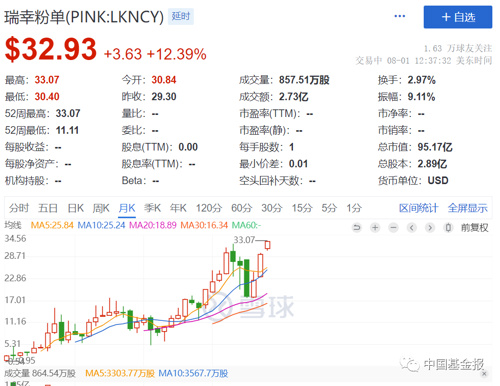Click the 52周最低 value 11.11
The width and height of the screenshot is (500, 386).
pos(67,130)
